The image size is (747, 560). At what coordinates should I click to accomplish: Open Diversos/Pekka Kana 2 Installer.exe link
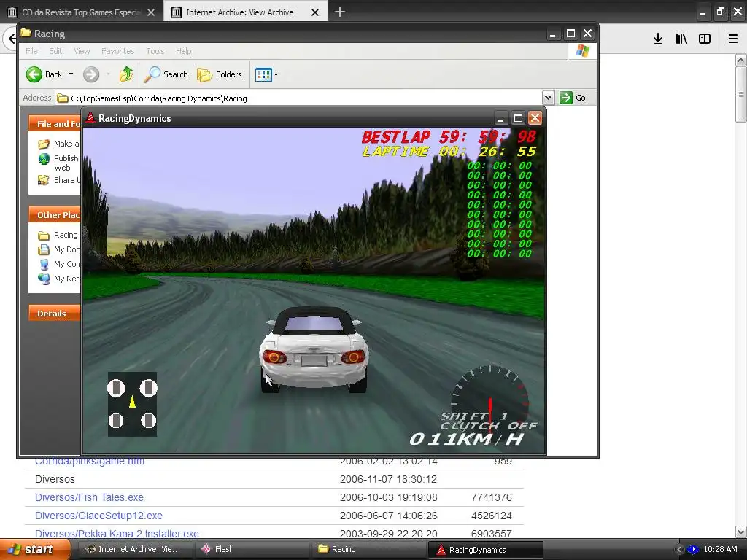117,534
